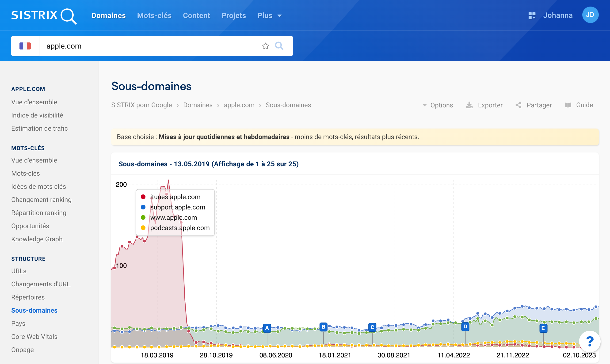The width and height of the screenshot is (610, 364).
Task: Click the podcasts.apple.com legend label
Action: [180, 228]
